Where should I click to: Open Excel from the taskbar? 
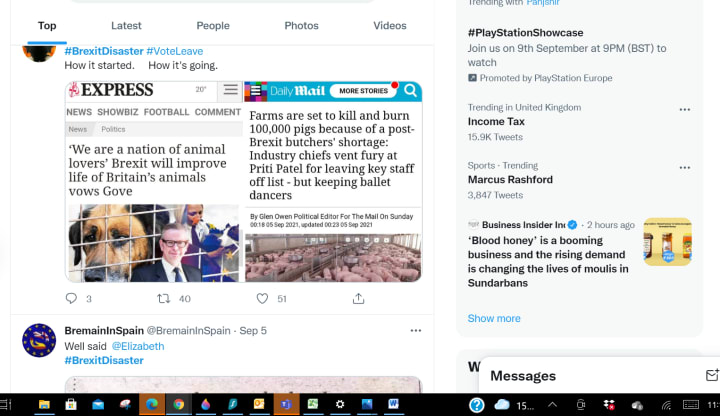(x=313, y=405)
